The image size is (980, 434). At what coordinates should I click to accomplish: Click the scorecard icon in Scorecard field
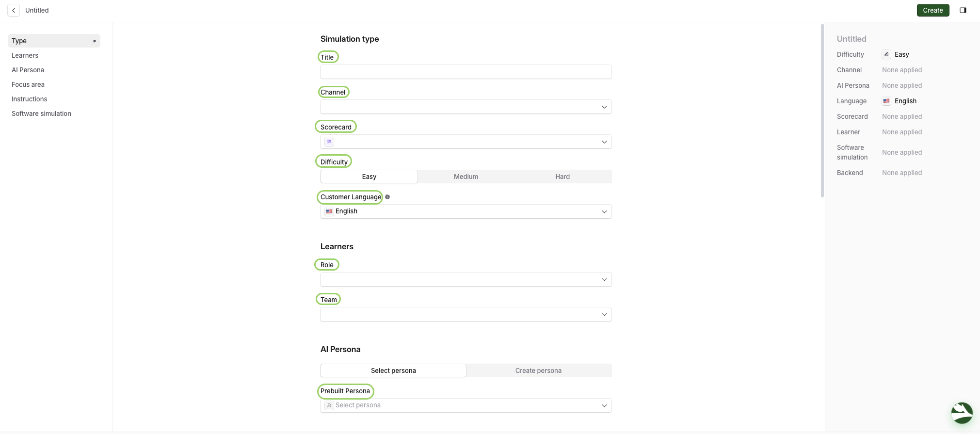click(x=329, y=142)
